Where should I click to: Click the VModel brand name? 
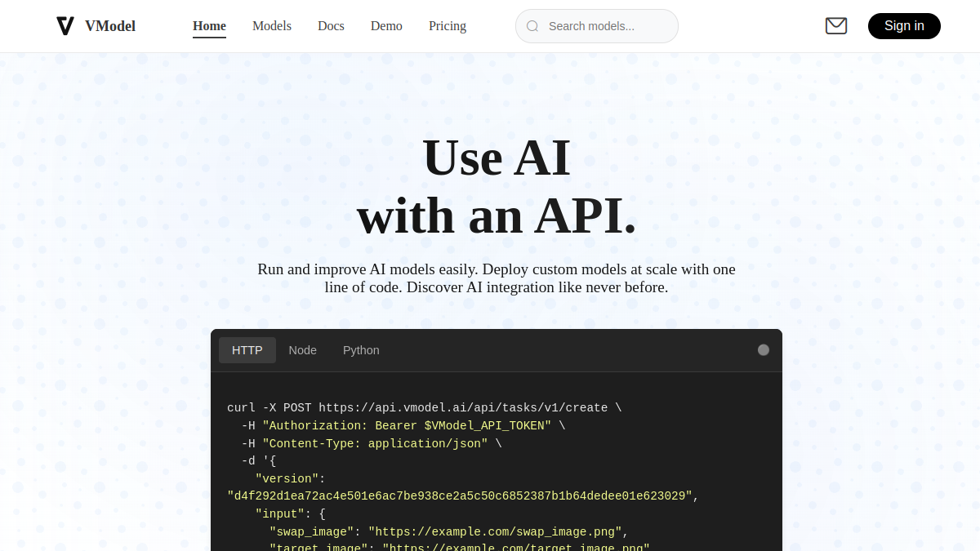pos(110,26)
